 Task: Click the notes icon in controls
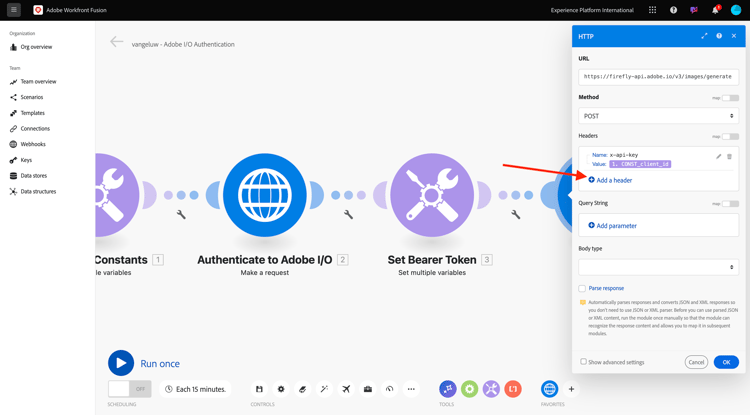(302, 389)
